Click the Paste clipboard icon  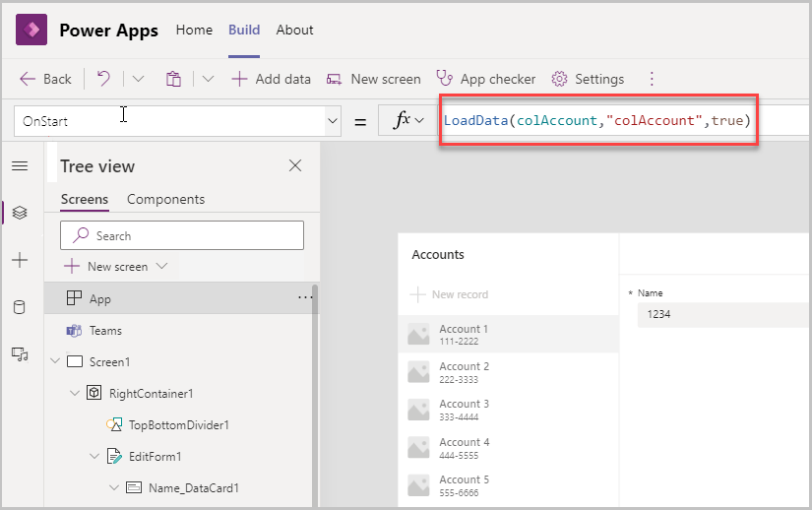(x=173, y=79)
